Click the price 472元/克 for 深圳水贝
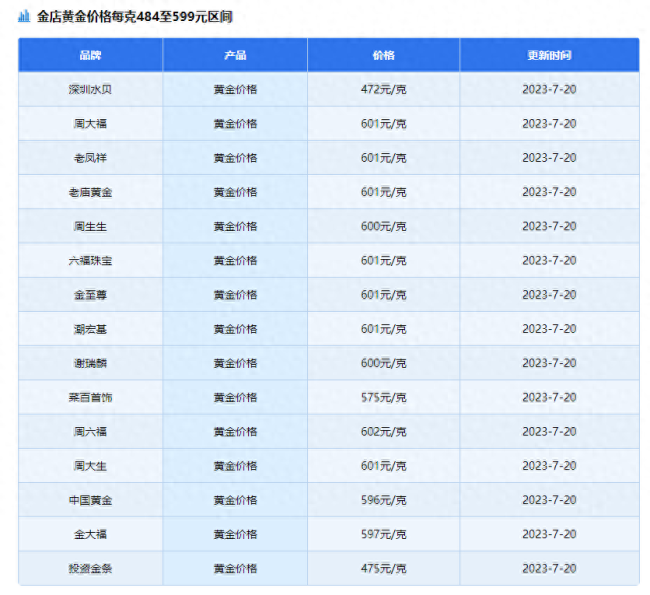The width and height of the screenshot is (650, 595). [x=383, y=90]
